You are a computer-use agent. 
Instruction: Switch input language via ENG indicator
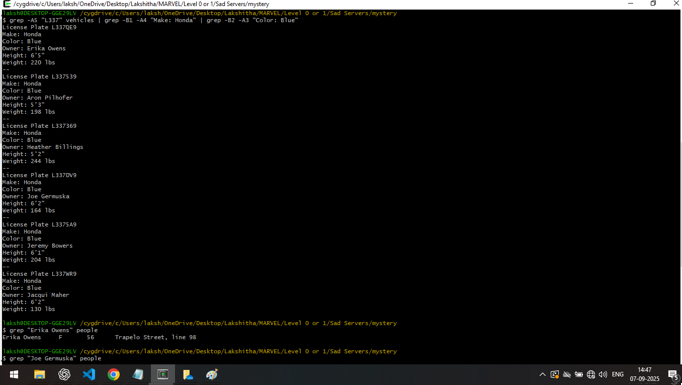pos(618,375)
